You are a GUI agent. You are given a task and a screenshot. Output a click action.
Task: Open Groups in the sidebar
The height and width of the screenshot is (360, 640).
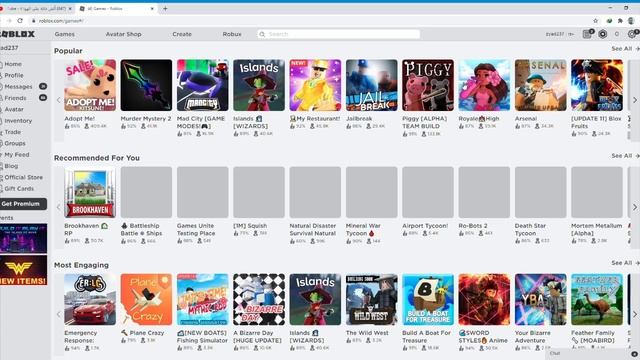(x=15, y=143)
